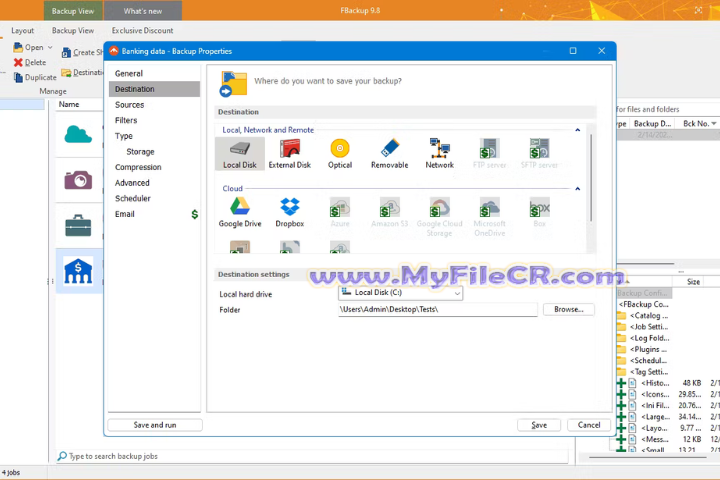Select Google Cloud Storage destination
The height and width of the screenshot is (480, 720).
[439, 217]
